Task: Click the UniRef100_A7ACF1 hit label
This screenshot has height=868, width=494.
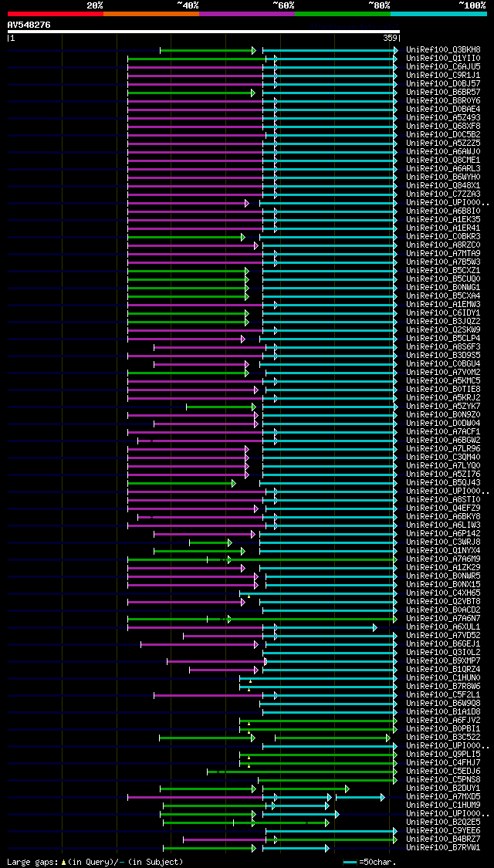Action: tap(443, 432)
